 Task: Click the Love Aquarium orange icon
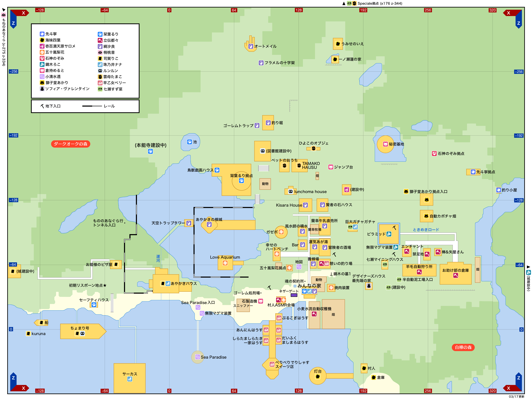pos(225,263)
